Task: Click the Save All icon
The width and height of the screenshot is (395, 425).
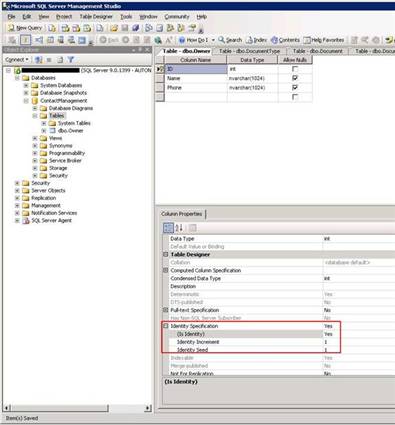Action: pos(135,28)
